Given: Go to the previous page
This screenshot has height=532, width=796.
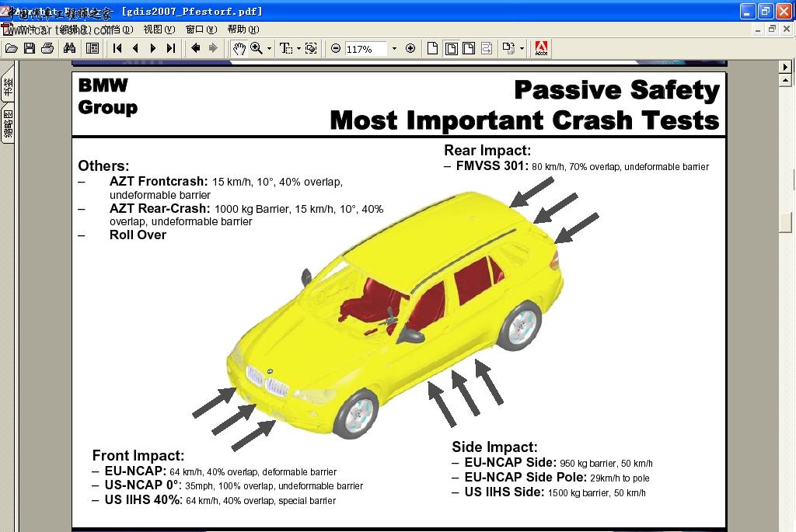Looking at the screenshot, I should click(x=135, y=49).
